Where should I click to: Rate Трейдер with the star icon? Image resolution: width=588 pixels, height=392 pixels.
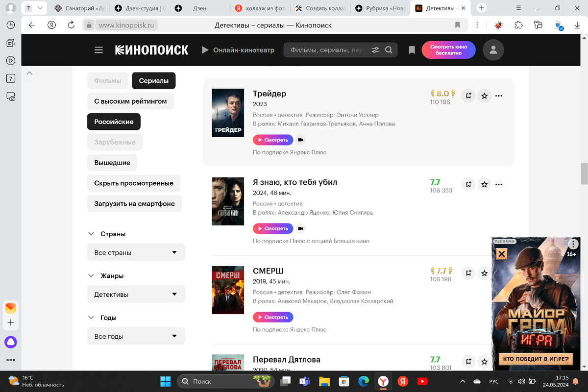(x=485, y=96)
